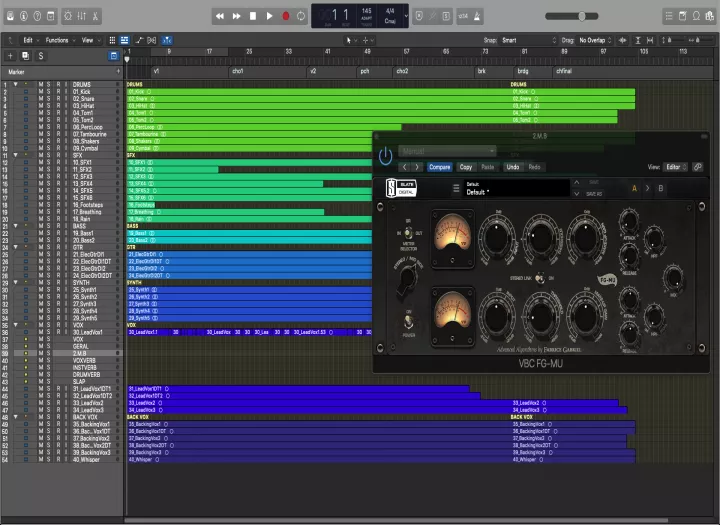This screenshot has height=525, width=720.
Task: Click Compare in the plugin window
Action: pyautogui.click(x=439, y=167)
